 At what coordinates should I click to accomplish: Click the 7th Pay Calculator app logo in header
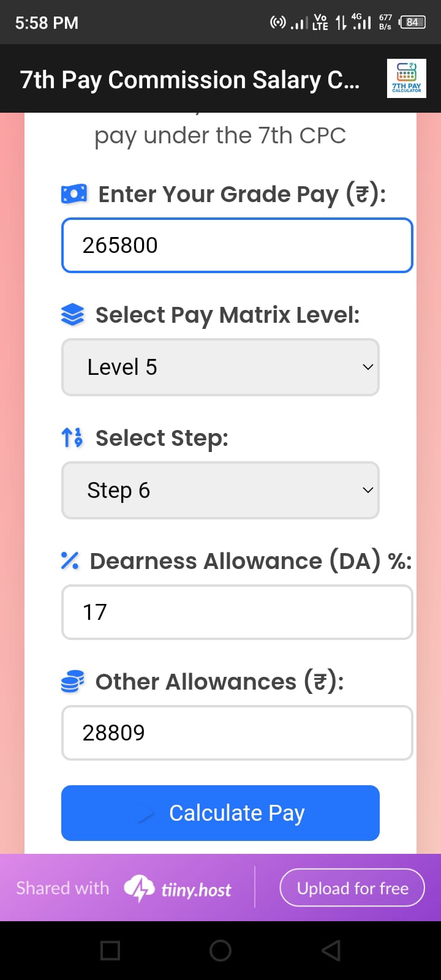406,78
